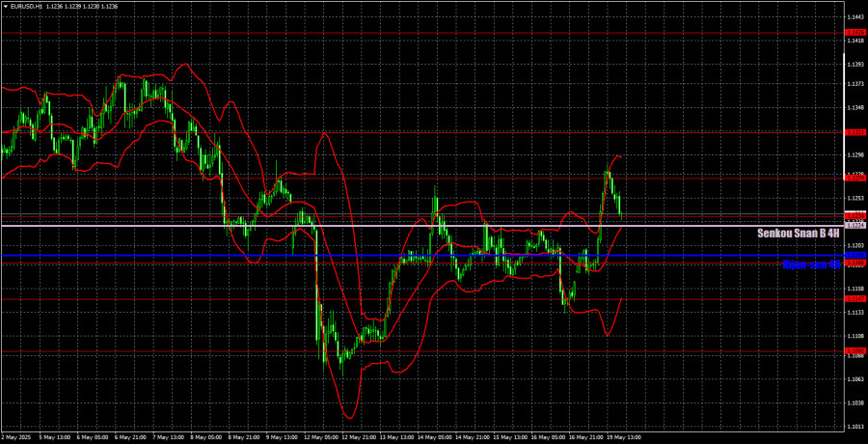The width and height of the screenshot is (868, 444).
Task: Click the 14 May 05:00 time axis label
Action: pos(436,437)
